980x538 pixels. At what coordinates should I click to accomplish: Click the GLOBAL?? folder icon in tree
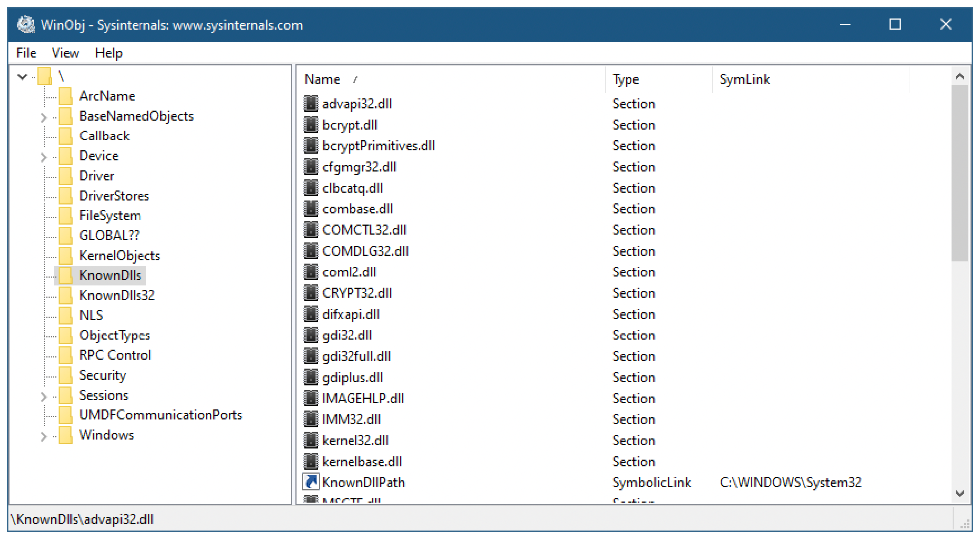tap(66, 235)
